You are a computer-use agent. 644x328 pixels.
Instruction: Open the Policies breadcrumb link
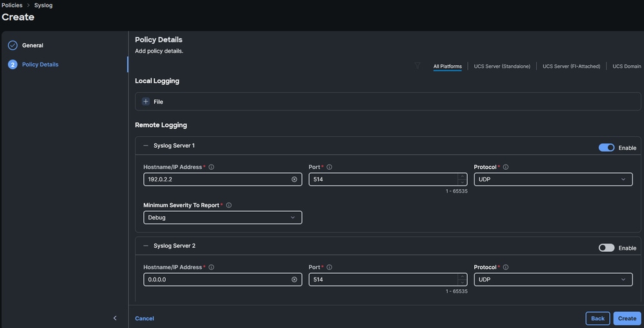[12, 5]
